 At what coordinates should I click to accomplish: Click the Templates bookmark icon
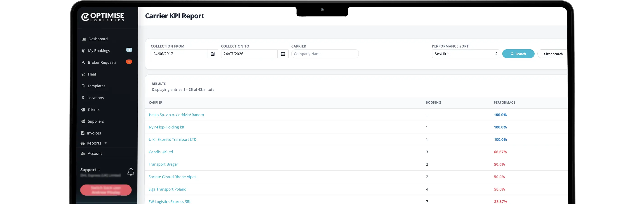click(83, 86)
